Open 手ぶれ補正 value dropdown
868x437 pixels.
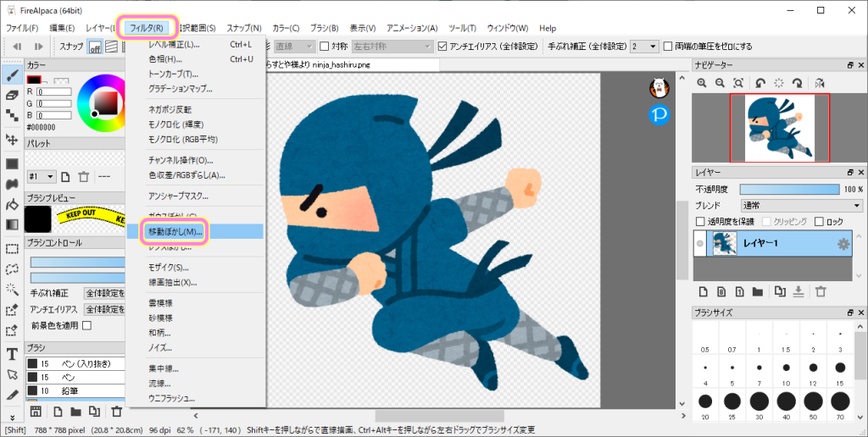pyautogui.click(x=644, y=46)
